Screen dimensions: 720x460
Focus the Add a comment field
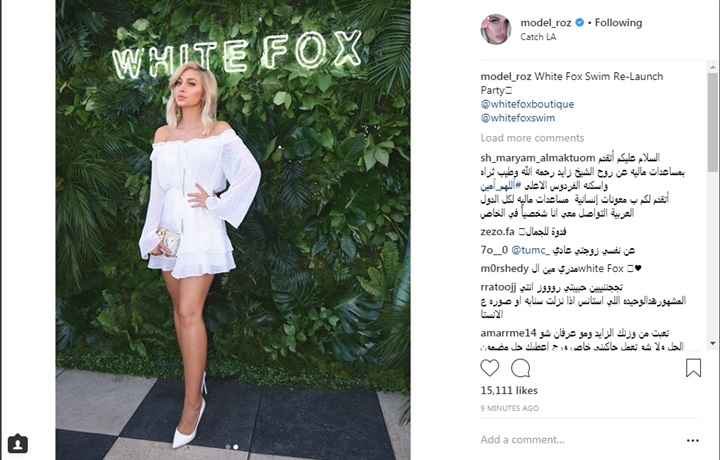coord(579,440)
